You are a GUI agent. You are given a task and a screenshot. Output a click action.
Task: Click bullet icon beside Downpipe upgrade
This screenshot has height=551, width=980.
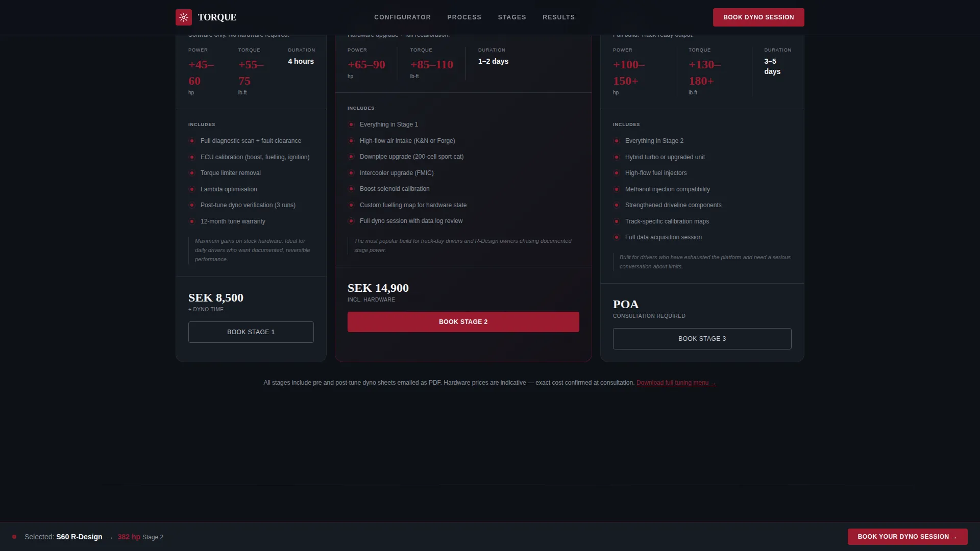(351, 157)
